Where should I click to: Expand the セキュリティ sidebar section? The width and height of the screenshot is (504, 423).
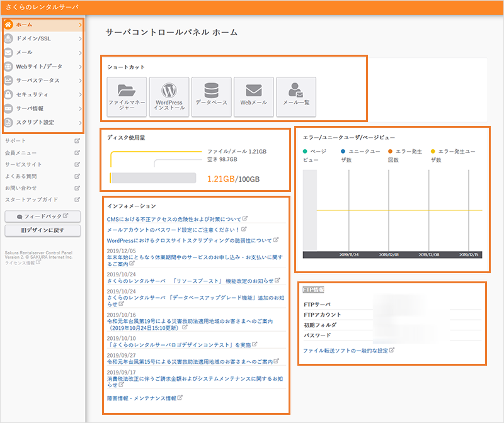(x=42, y=94)
